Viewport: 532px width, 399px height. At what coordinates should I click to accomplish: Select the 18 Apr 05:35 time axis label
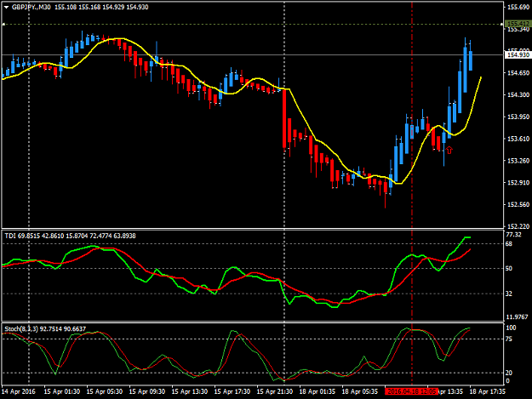click(360, 391)
